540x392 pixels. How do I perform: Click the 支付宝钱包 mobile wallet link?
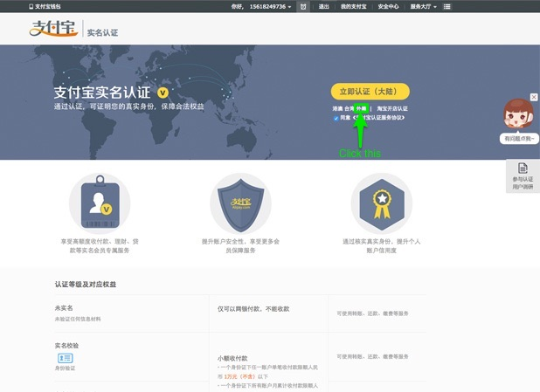[x=45, y=6]
